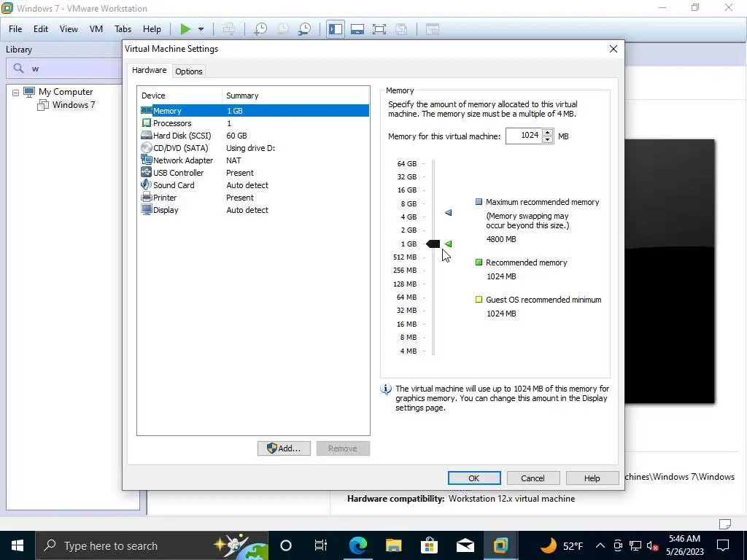The height and width of the screenshot is (560, 747).
Task: Select the Hard Disk (SCSI) device
Action: click(x=255, y=135)
